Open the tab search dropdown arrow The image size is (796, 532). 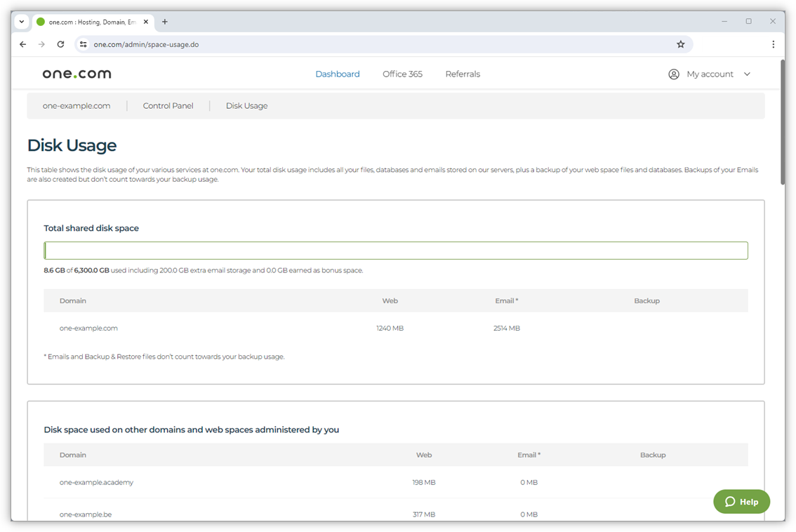point(22,22)
